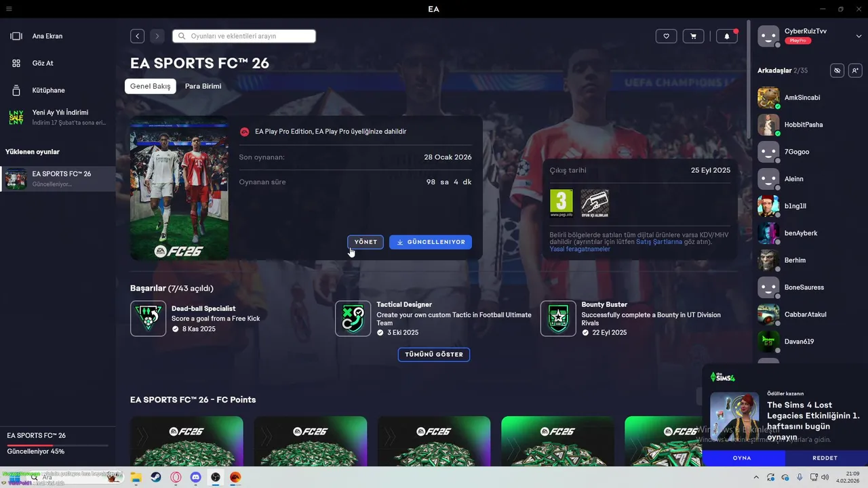Viewport: 868px width, 488px height.
Task: Click the add friend icon
Action: (x=855, y=70)
